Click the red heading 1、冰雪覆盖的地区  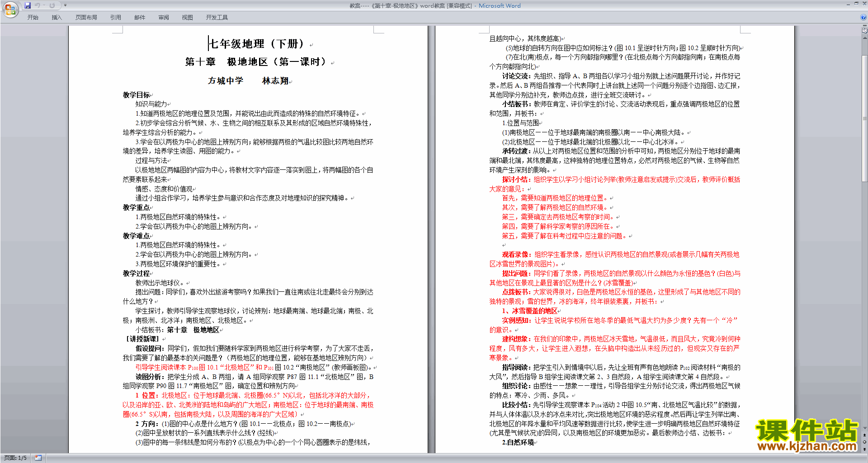point(530,311)
